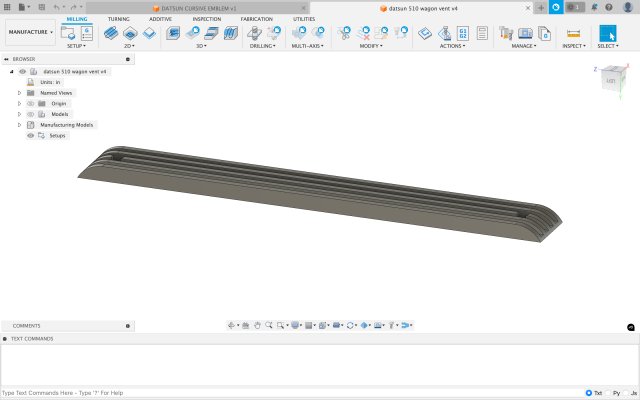640x400 pixels.
Task: Select the Multi-Axis Swarf tool
Action: (x=299, y=33)
